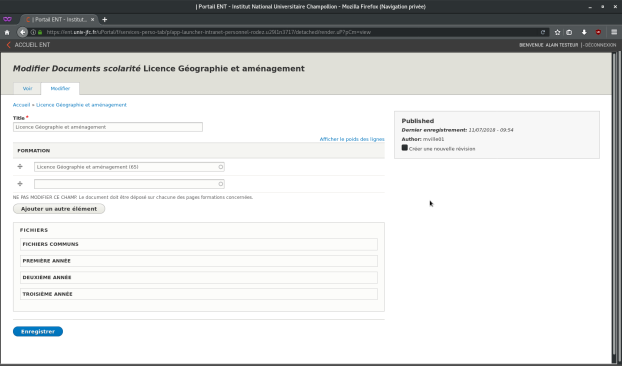
Task: Expand the Fichiers communs section
Action: pyautogui.click(x=198, y=244)
